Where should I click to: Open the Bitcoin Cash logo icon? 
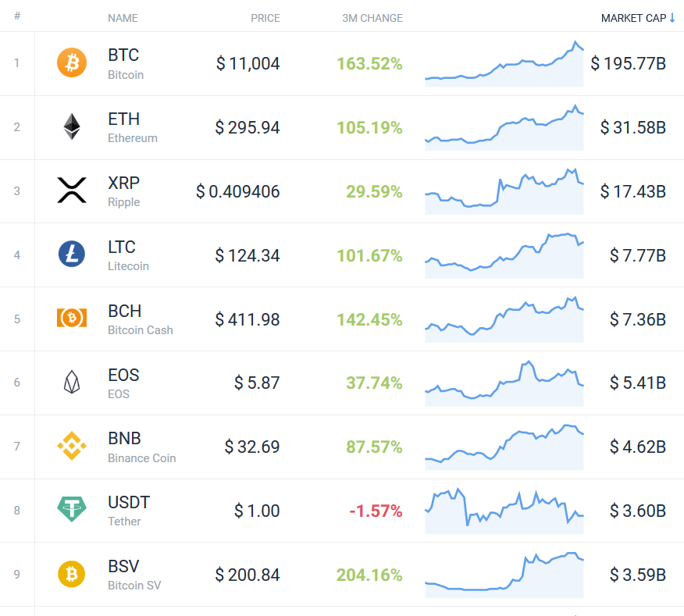[72, 318]
